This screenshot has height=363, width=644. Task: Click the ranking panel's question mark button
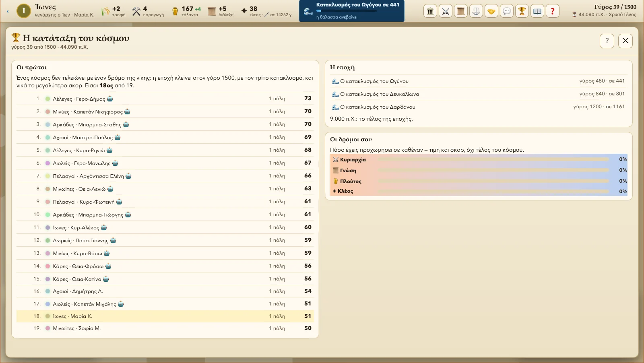click(607, 41)
